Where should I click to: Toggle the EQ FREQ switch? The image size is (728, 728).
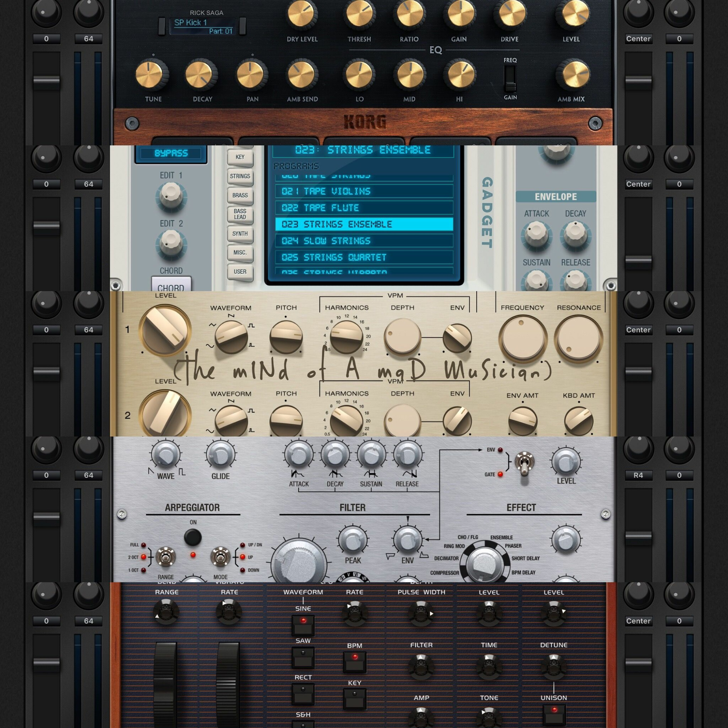pyautogui.click(x=510, y=78)
